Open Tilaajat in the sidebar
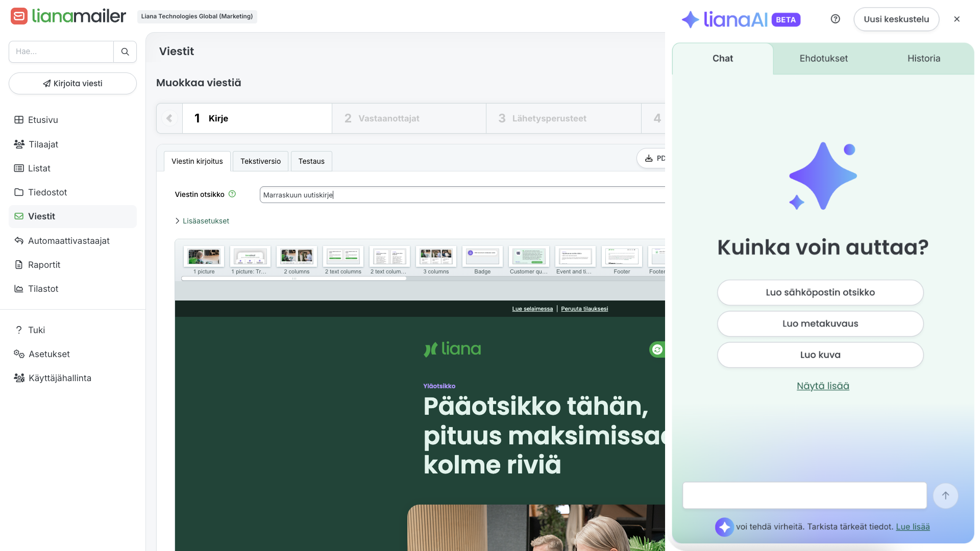This screenshot has width=980, height=551. click(x=43, y=144)
